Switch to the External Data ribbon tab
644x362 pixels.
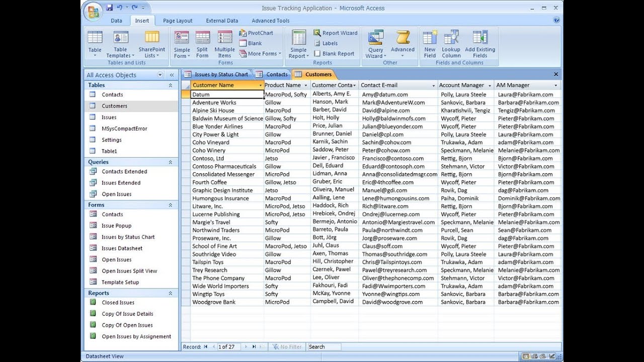(x=222, y=21)
